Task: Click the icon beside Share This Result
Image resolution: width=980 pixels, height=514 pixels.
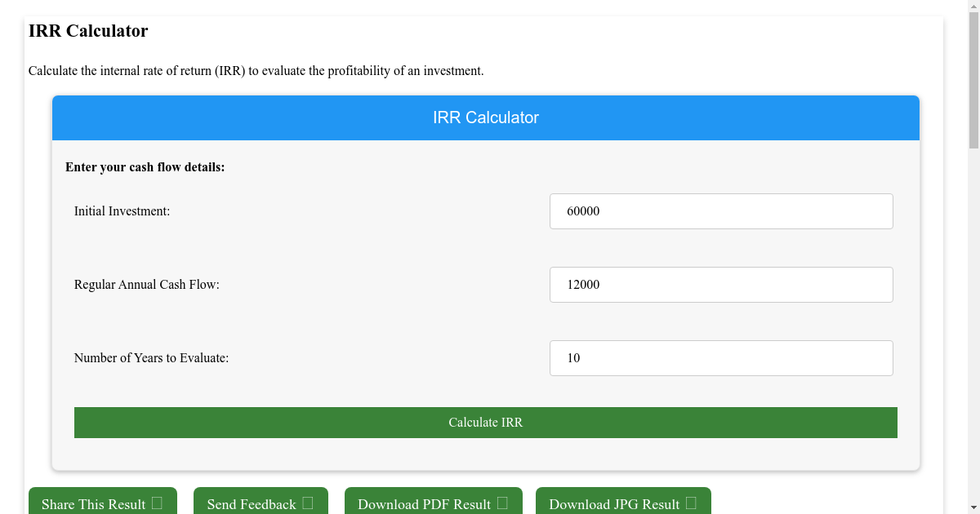Action: pos(158,503)
